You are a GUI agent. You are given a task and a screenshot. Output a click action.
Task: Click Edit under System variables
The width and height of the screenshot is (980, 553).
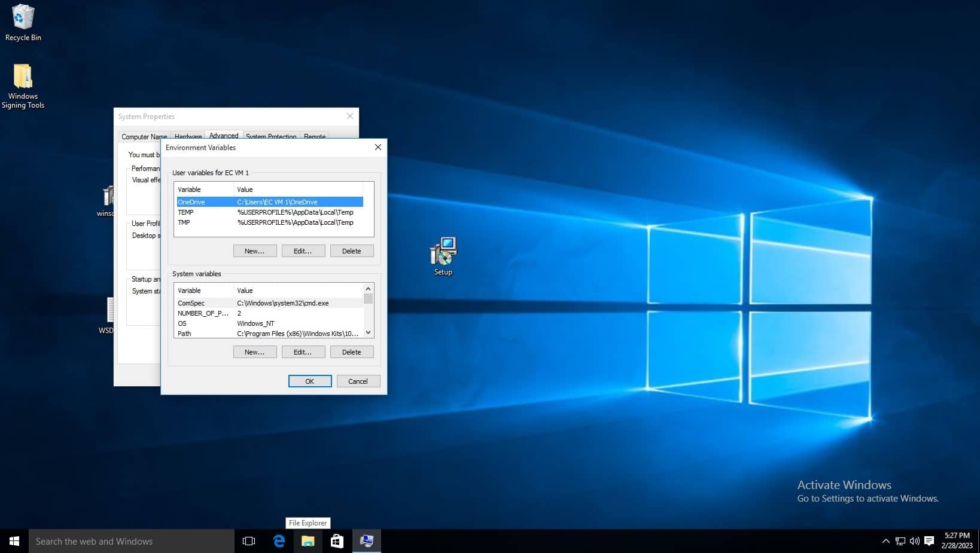coord(303,352)
